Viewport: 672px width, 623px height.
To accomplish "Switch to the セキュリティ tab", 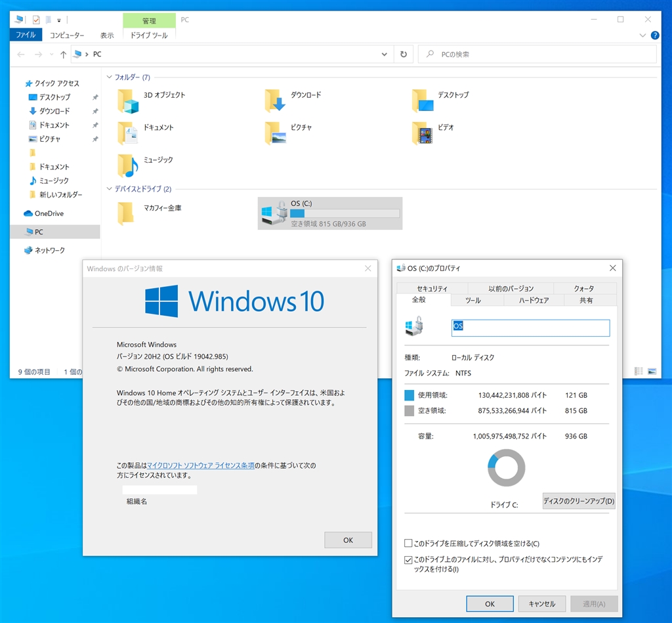I will click(x=432, y=289).
